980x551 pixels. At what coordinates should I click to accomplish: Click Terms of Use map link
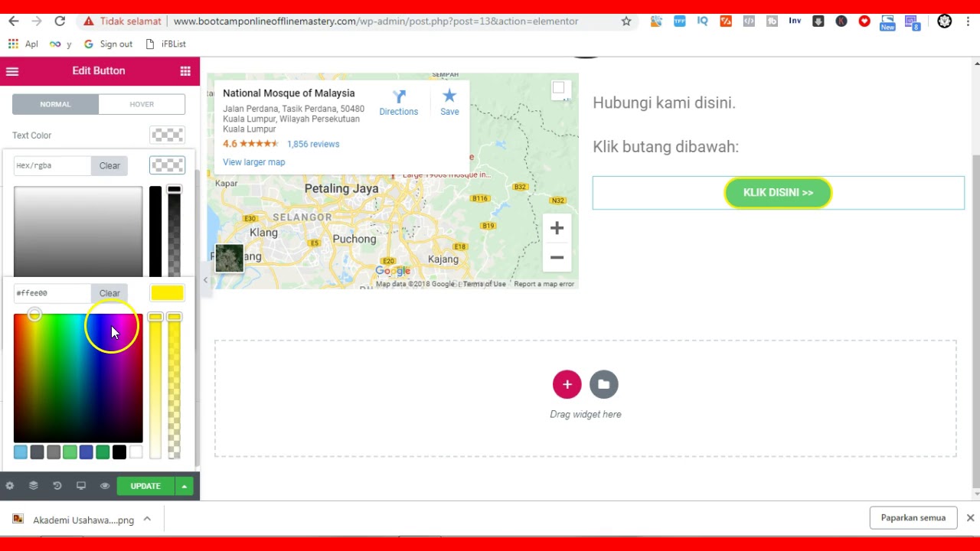[x=484, y=284]
